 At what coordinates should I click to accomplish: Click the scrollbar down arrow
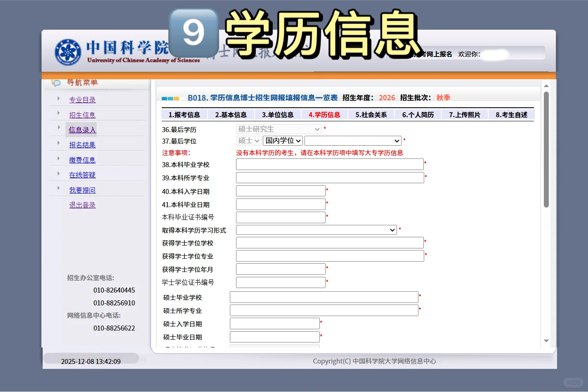(x=546, y=341)
